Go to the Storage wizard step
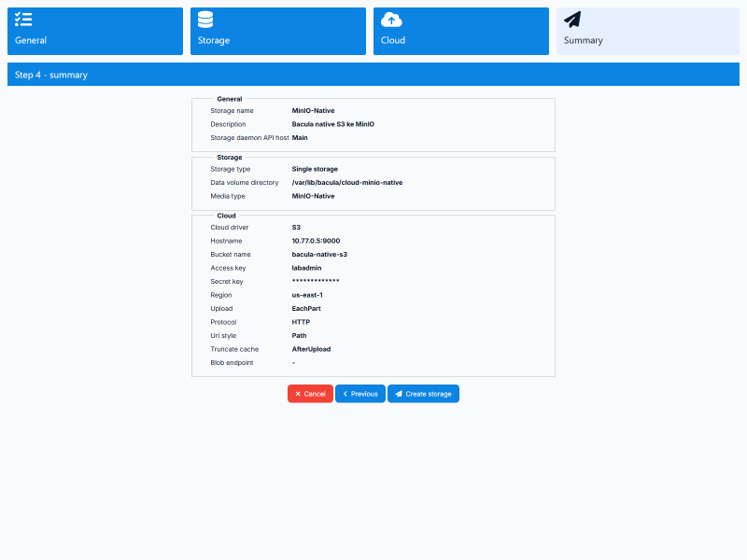The image size is (747, 560). click(x=278, y=31)
